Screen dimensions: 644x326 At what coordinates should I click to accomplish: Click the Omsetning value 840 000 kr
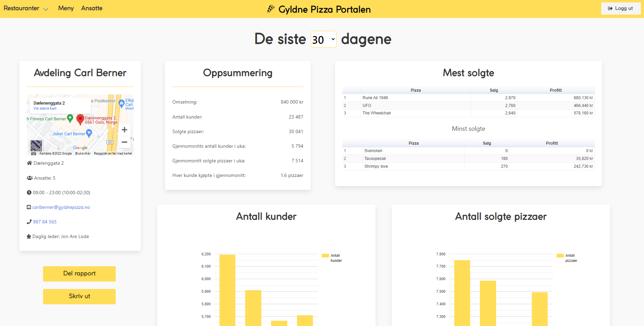coord(292,102)
